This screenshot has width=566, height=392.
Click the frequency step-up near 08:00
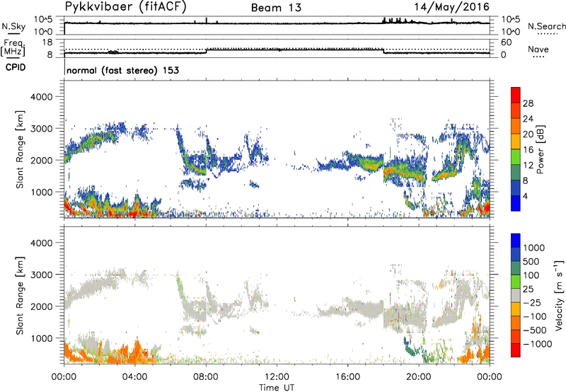tap(206, 51)
